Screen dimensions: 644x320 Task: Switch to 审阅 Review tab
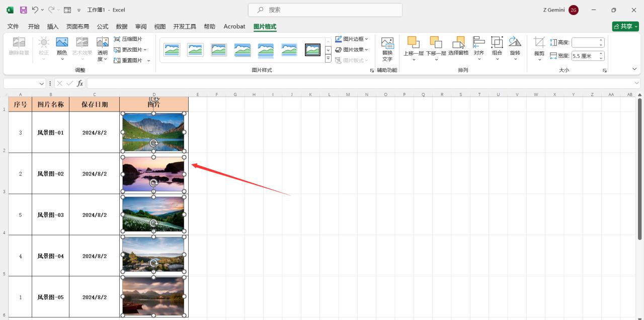click(141, 27)
